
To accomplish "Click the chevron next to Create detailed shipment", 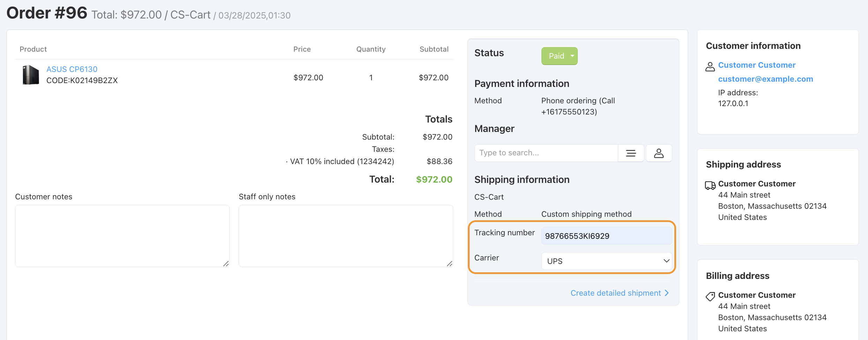I will click(x=667, y=293).
